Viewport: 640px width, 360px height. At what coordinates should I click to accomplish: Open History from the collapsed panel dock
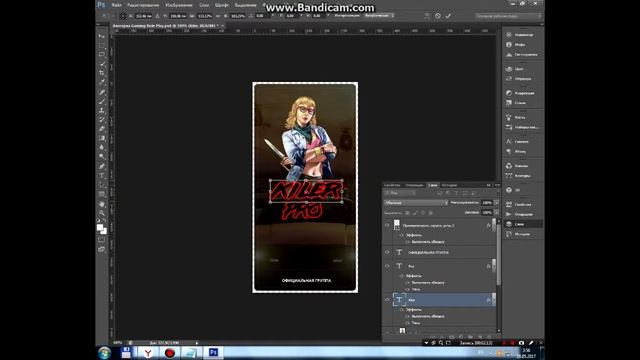click(523, 234)
